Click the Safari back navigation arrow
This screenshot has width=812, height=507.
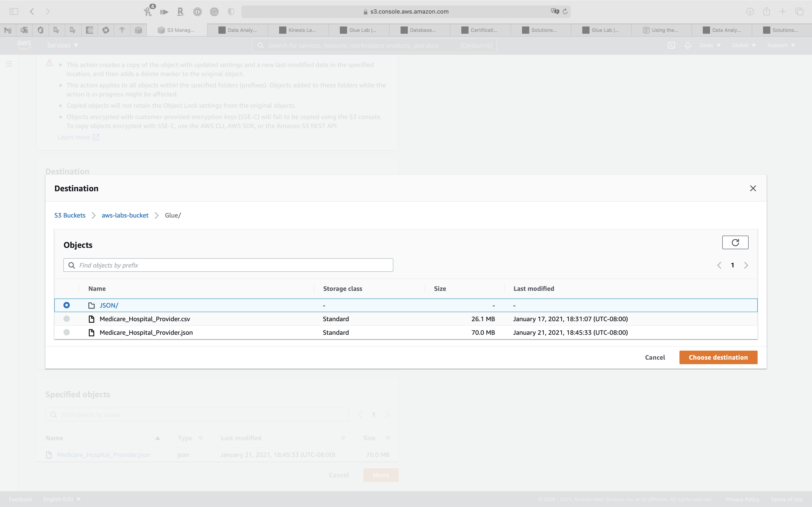point(32,11)
